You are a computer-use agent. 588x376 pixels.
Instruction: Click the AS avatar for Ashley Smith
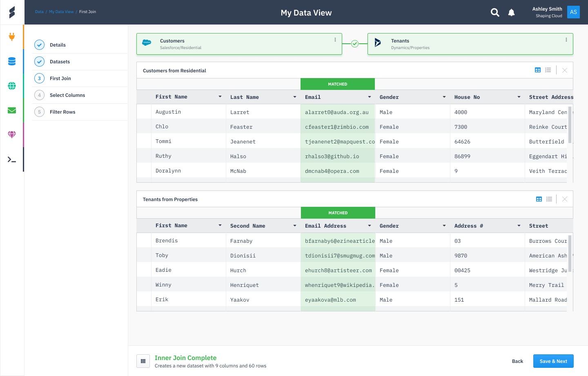573,12
